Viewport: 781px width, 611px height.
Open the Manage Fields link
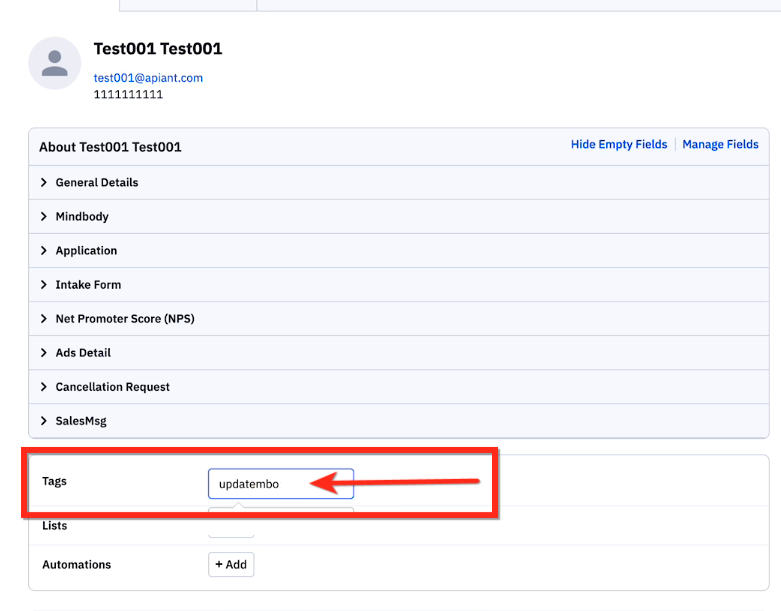click(x=720, y=145)
